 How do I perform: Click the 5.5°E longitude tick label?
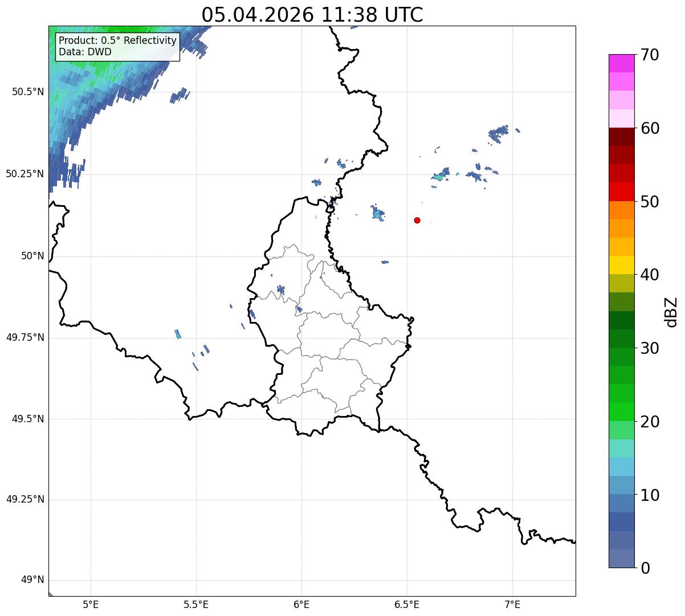click(196, 604)
